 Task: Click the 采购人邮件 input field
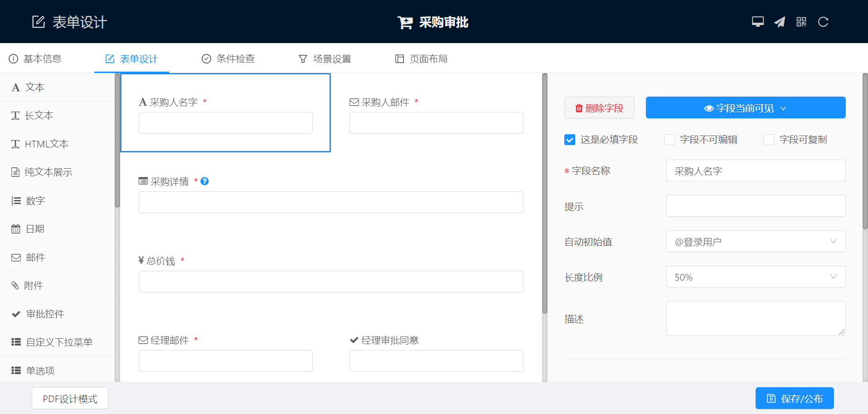(436, 123)
